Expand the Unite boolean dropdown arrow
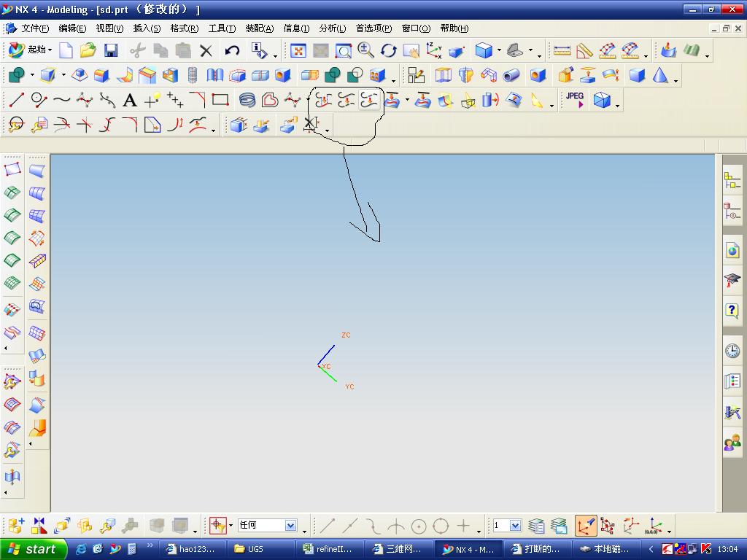 (x=32, y=75)
